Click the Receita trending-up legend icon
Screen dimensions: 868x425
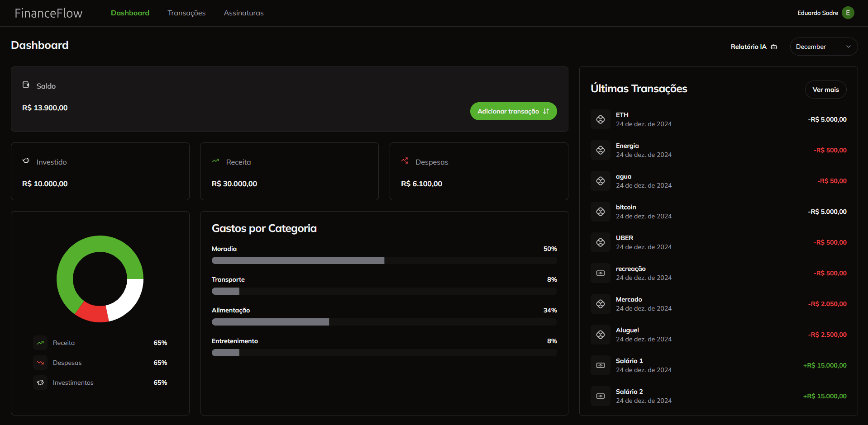[x=40, y=343]
